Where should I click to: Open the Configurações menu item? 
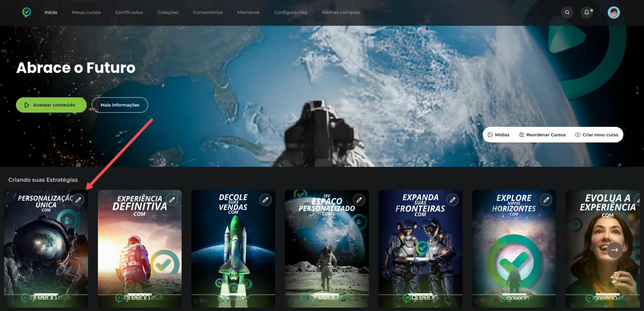tap(291, 12)
